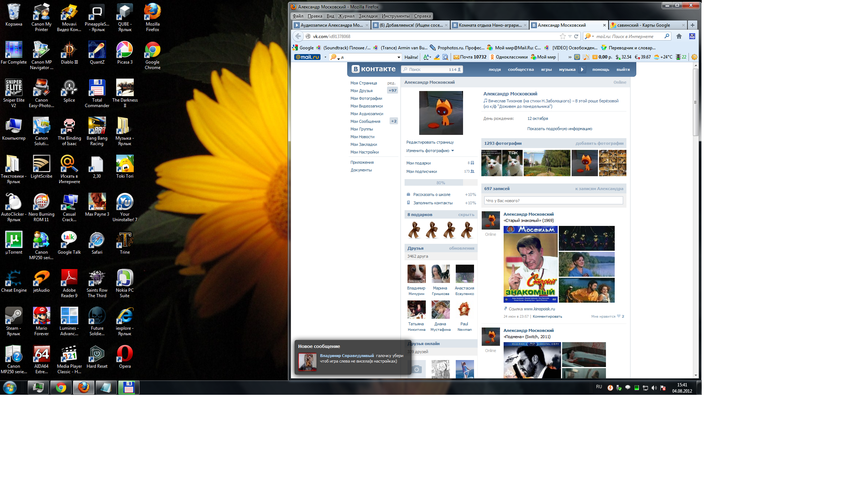This screenshot has width=868, height=488.
Task: Switch to the Комната отдыха Нано-аграри tab
Action: (x=489, y=25)
